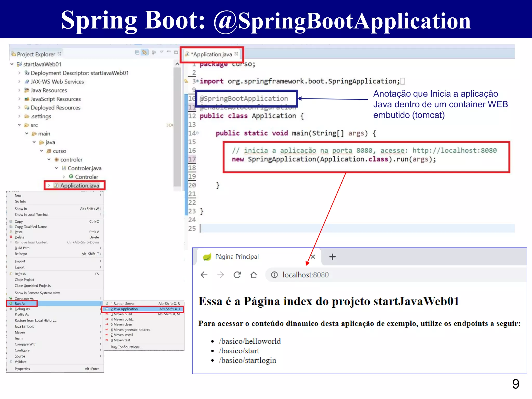This screenshot has width=532, height=399.
Task: Expand the .settings folder
Action: point(19,116)
